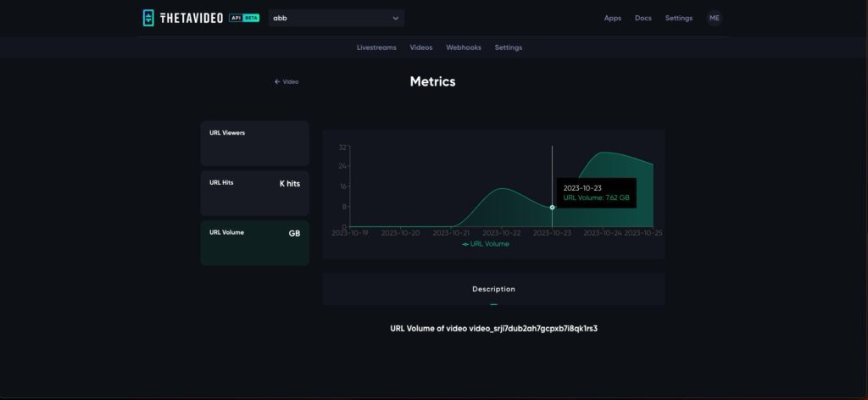The height and width of the screenshot is (400, 868).
Task: Open the Apps link in header
Action: pos(612,19)
